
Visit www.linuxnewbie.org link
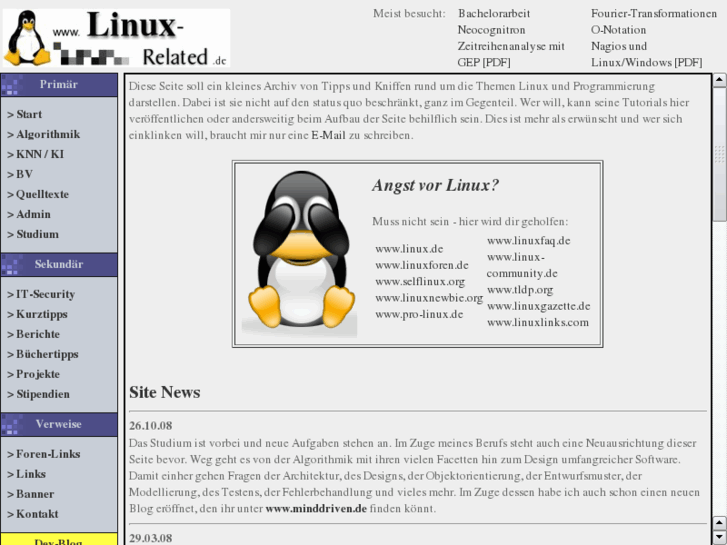429,298
